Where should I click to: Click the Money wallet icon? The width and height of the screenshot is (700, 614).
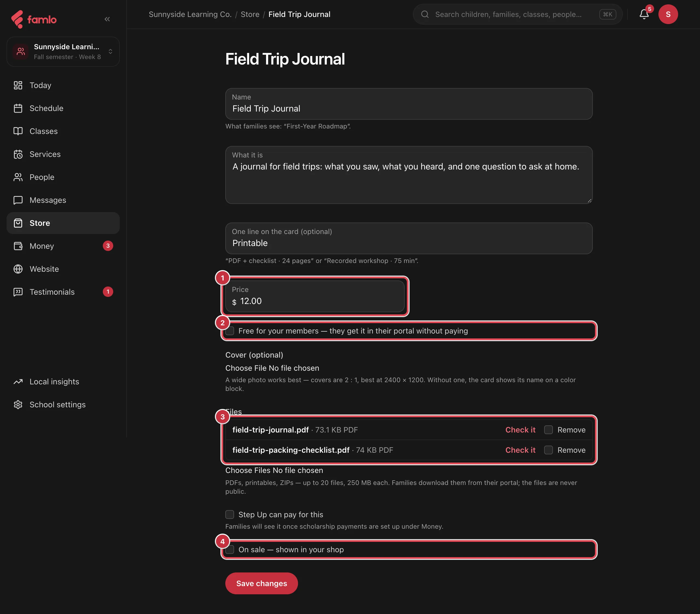pos(18,246)
